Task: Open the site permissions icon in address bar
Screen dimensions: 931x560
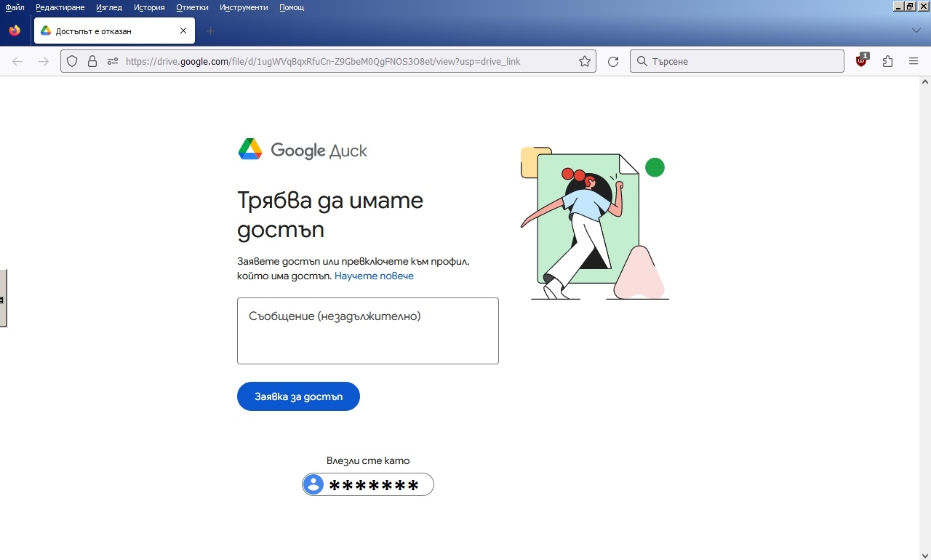Action: [112, 62]
